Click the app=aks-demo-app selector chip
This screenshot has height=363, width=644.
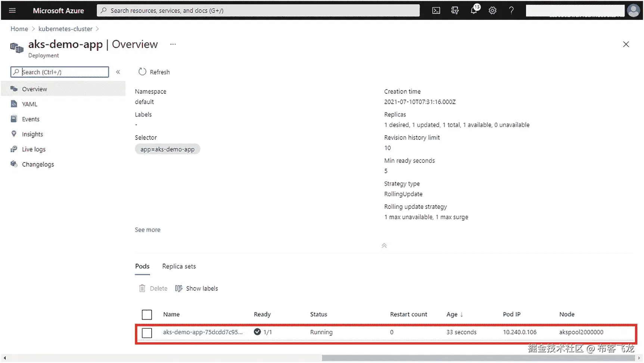click(x=167, y=149)
